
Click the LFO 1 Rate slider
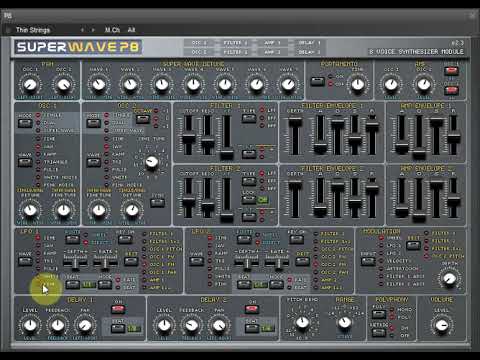pyautogui.click(x=105, y=263)
